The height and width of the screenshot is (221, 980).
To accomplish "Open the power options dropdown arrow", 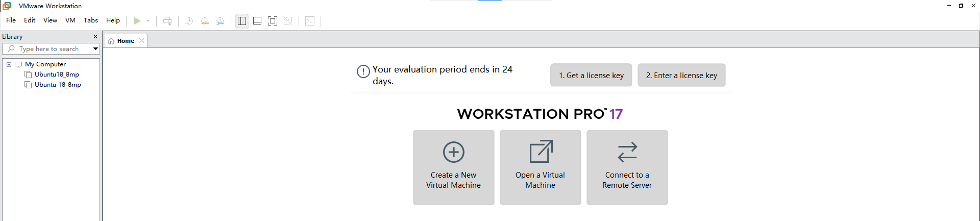I will [x=148, y=21].
